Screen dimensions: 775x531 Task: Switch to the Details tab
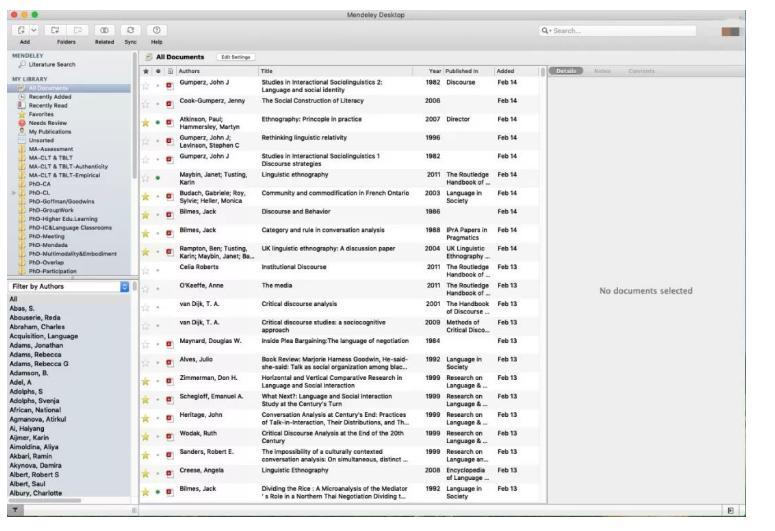566,71
